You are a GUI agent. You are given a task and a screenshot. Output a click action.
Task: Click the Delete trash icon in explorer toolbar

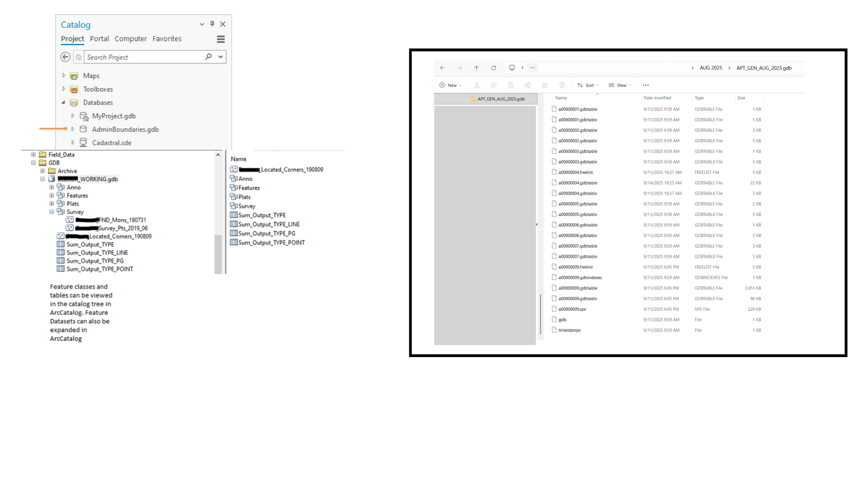[x=562, y=85]
